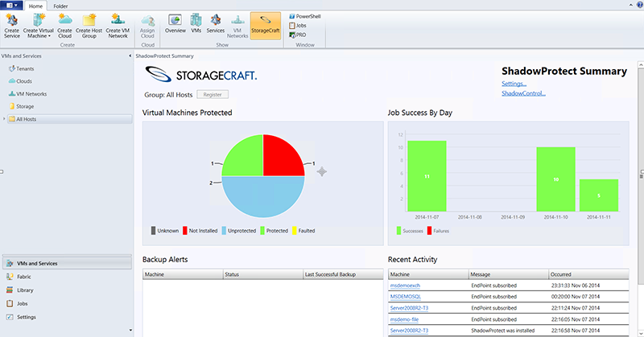Show the Services view
The width and height of the screenshot is (644, 337).
pyautogui.click(x=215, y=23)
